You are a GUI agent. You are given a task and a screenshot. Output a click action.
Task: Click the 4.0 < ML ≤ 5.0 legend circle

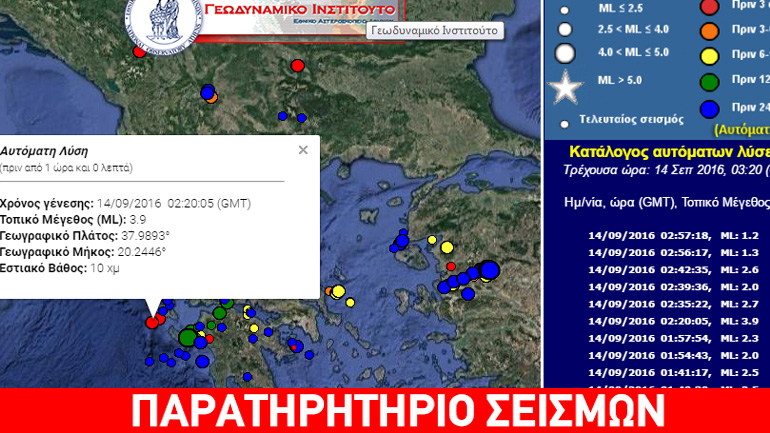(565, 53)
